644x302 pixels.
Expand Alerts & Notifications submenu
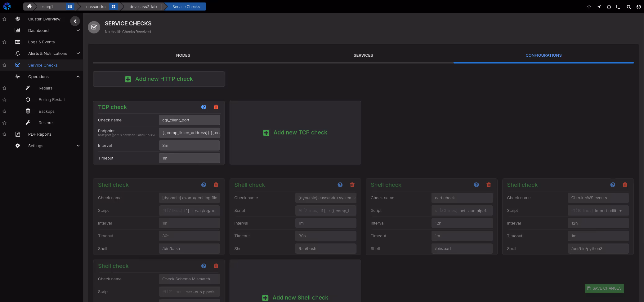tap(78, 54)
